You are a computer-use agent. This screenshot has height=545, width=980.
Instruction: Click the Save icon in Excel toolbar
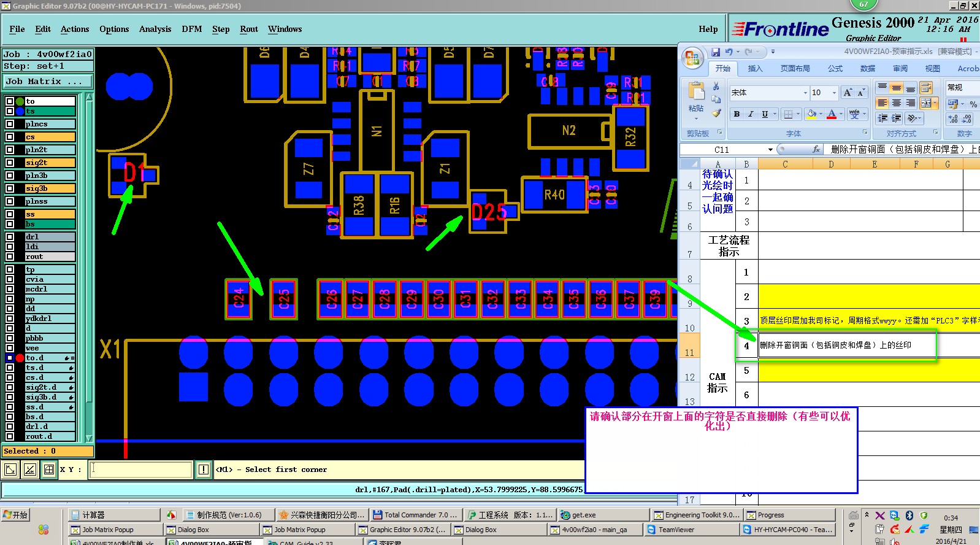(x=716, y=52)
